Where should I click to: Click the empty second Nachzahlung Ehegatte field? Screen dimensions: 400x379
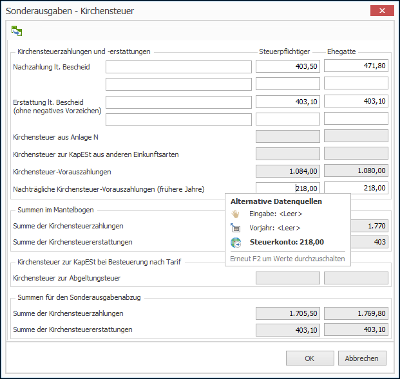tap(356, 83)
